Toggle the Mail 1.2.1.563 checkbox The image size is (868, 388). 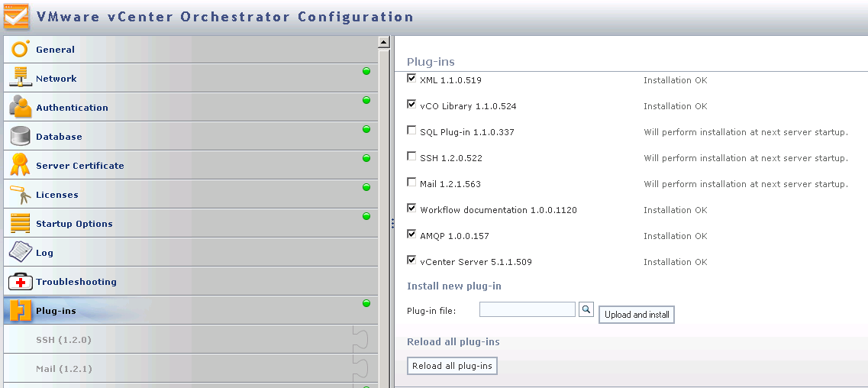pos(412,183)
